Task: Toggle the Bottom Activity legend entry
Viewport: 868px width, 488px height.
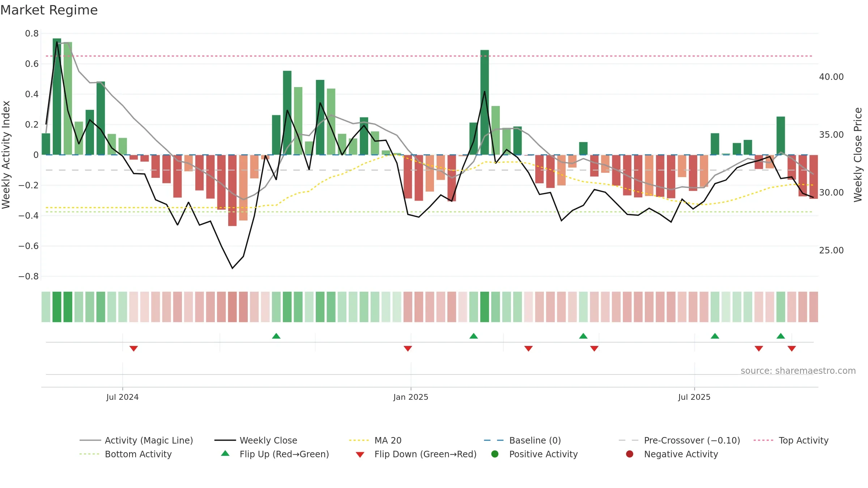Action: pos(125,454)
